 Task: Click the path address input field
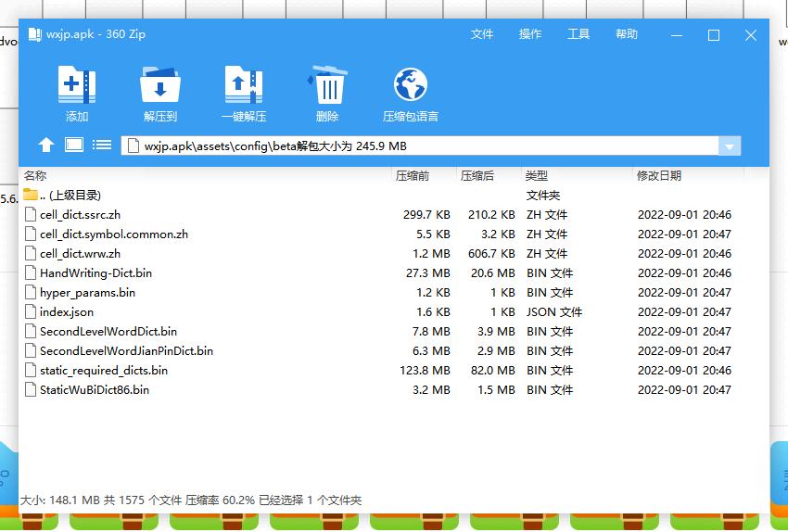tap(417, 146)
